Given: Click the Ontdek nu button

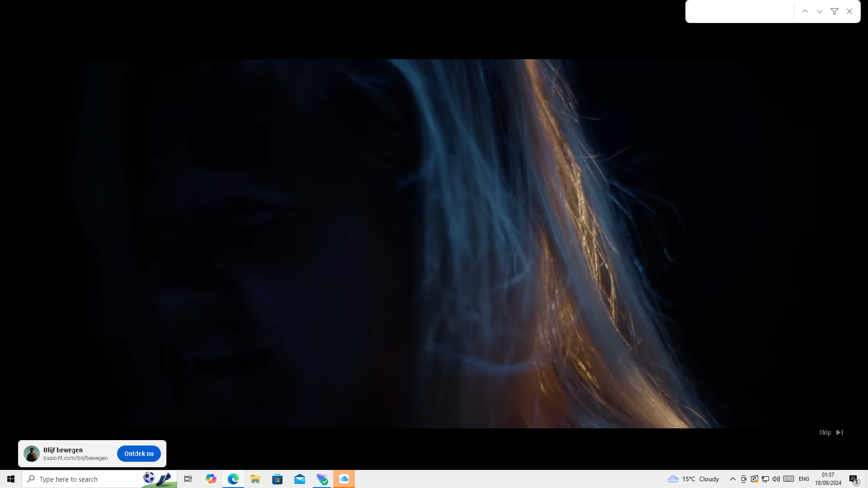Looking at the screenshot, I should pyautogui.click(x=139, y=454).
